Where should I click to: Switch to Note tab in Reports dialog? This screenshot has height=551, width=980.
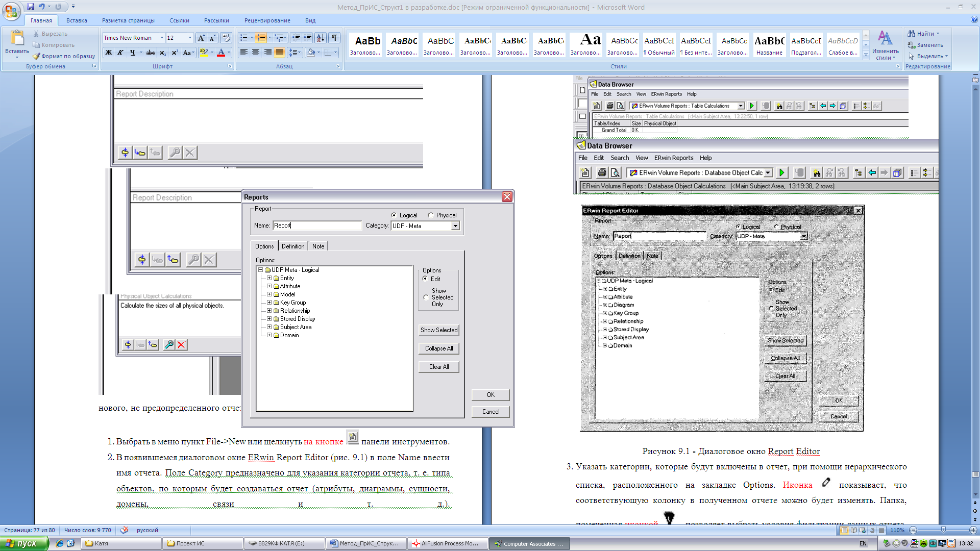(x=318, y=246)
